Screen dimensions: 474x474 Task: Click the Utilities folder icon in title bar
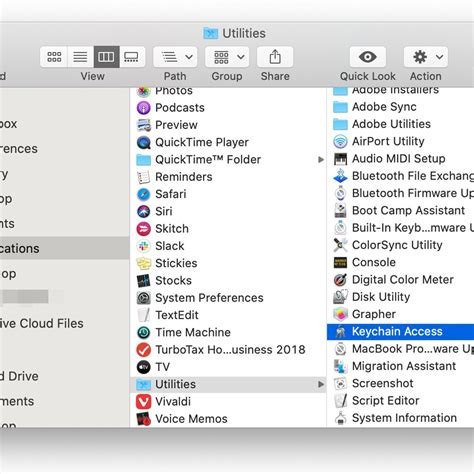211,33
